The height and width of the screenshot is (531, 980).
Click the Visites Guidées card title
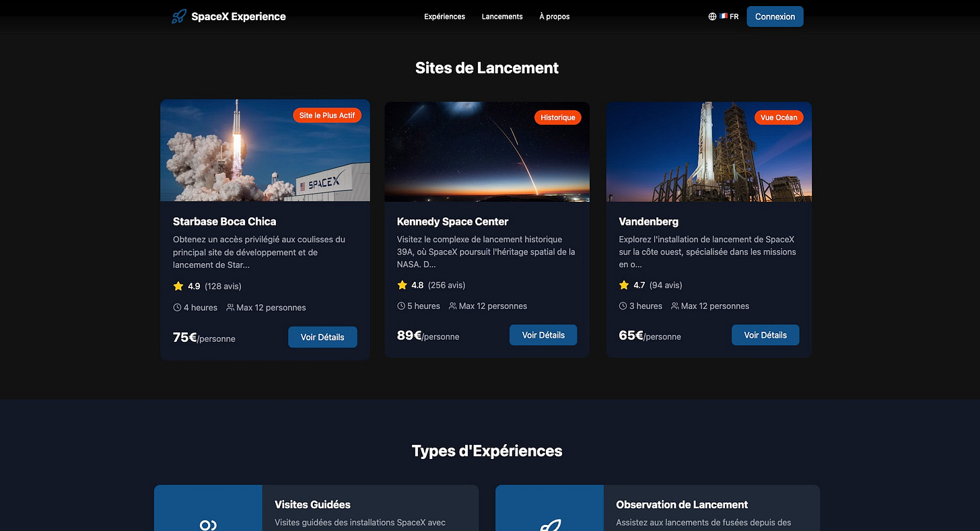312,505
